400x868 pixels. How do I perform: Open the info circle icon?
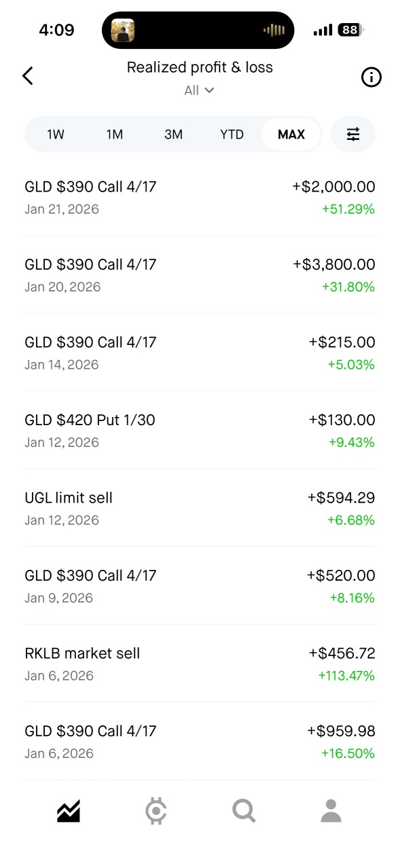[x=371, y=77]
